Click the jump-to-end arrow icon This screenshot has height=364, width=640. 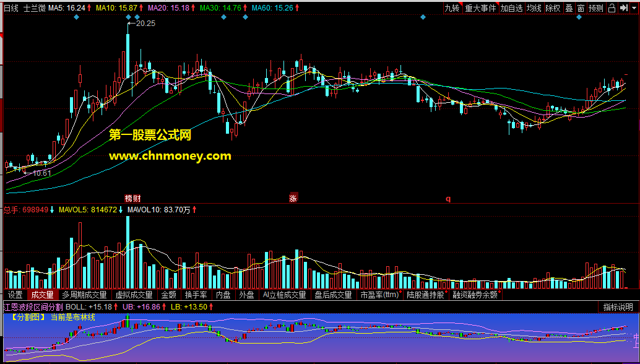(623, 8)
